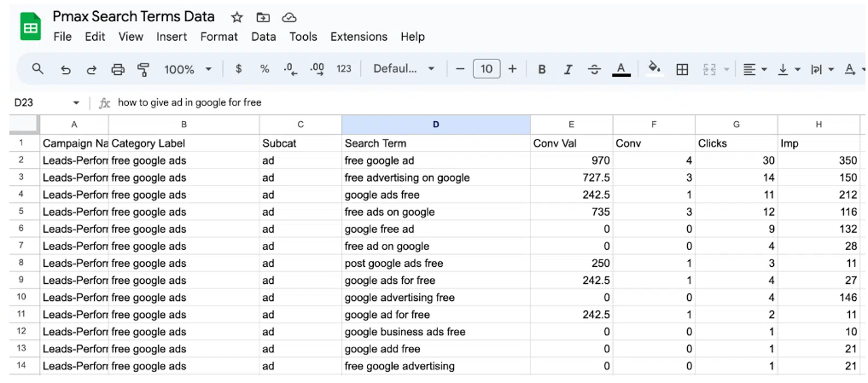This screenshot has height=383, width=868.
Task: Increase font size with plus button
Action: pyautogui.click(x=513, y=69)
